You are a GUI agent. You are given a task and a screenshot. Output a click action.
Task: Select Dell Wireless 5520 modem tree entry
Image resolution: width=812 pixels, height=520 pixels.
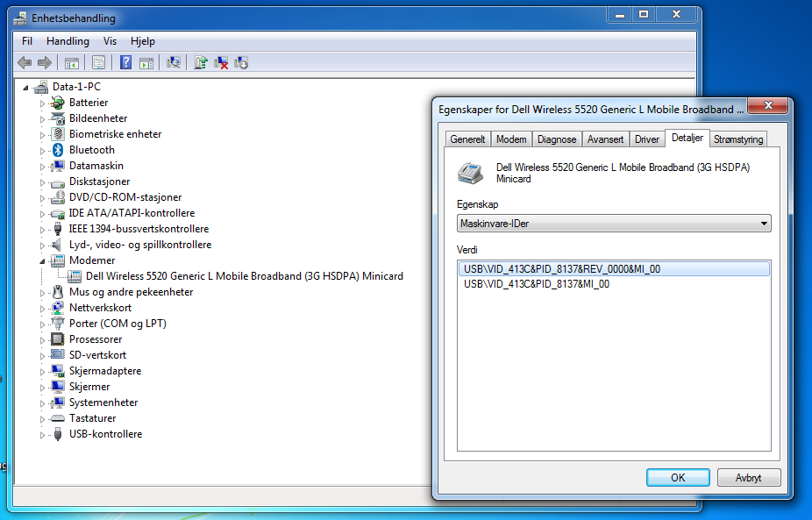pyautogui.click(x=245, y=276)
